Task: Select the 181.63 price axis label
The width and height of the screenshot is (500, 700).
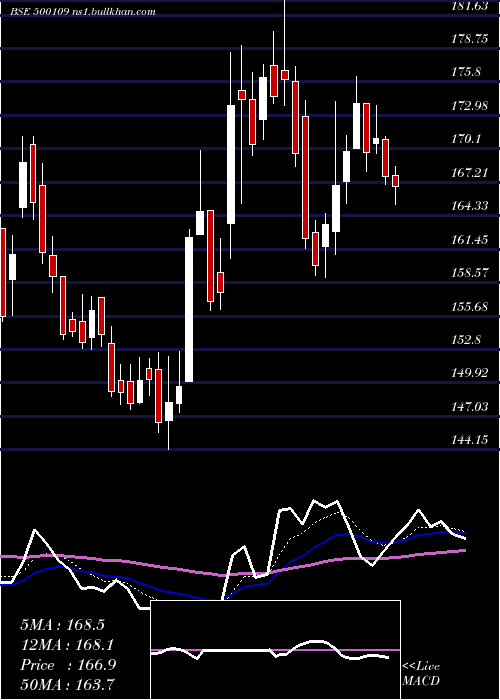Action: (472, 6)
